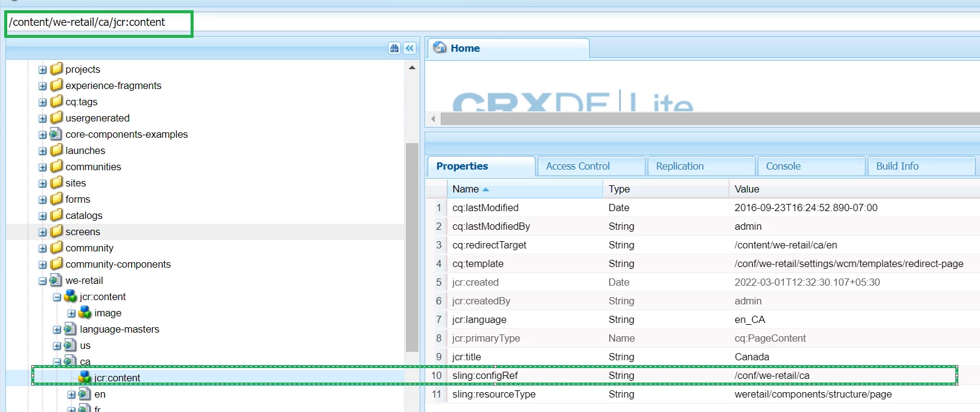Viewport: 980px width, 412px height.
Task: Collapse the jcr:content node under we-retail
Action: tap(57, 297)
